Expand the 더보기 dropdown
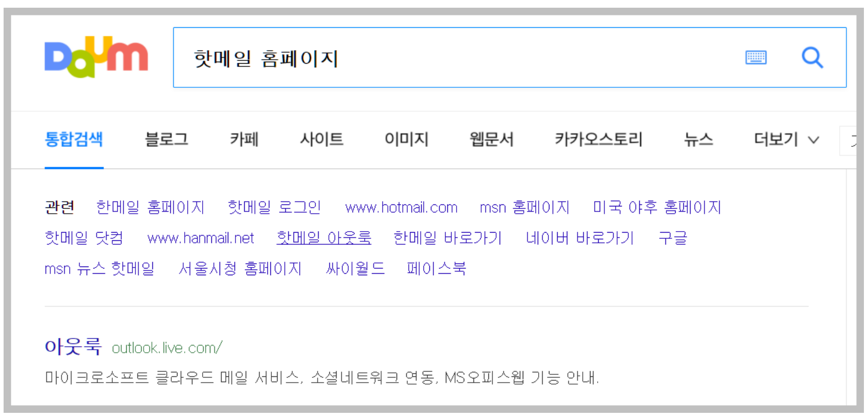 coord(786,139)
